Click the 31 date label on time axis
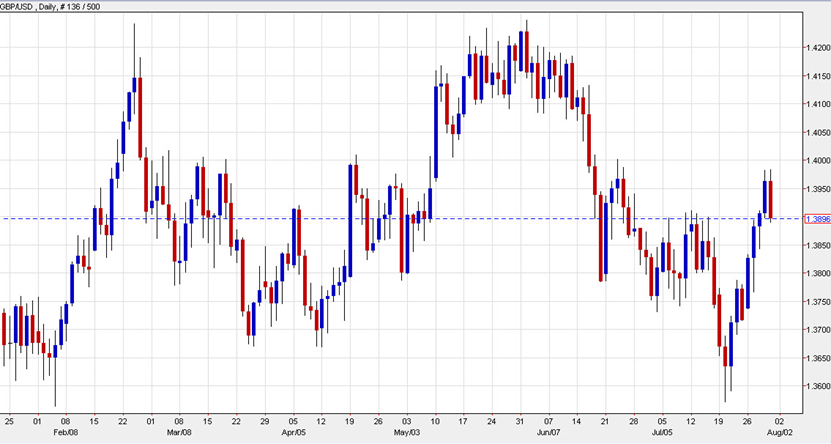Viewport: 831px width, 444px height. (x=520, y=422)
